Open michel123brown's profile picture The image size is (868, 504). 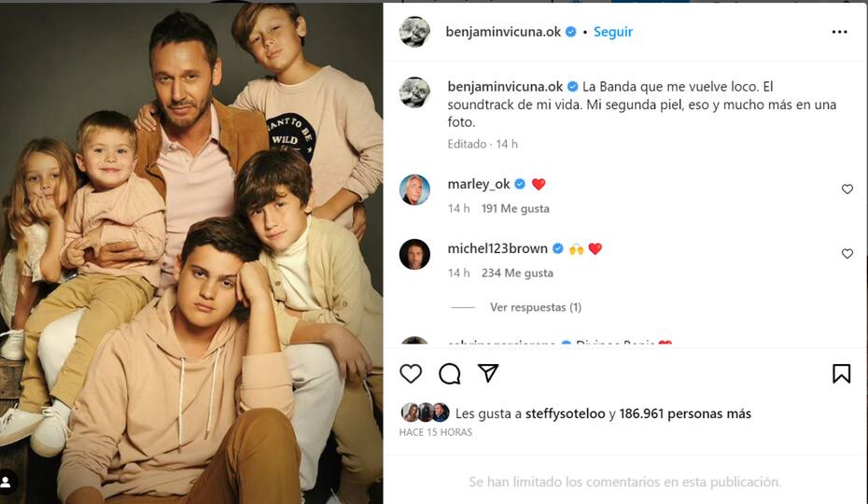click(x=414, y=254)
